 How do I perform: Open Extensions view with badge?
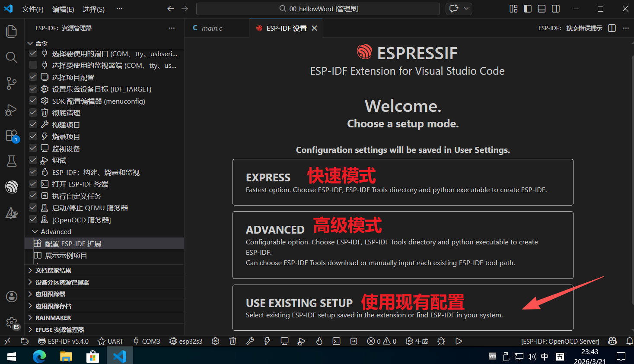(x=12, y=136)
